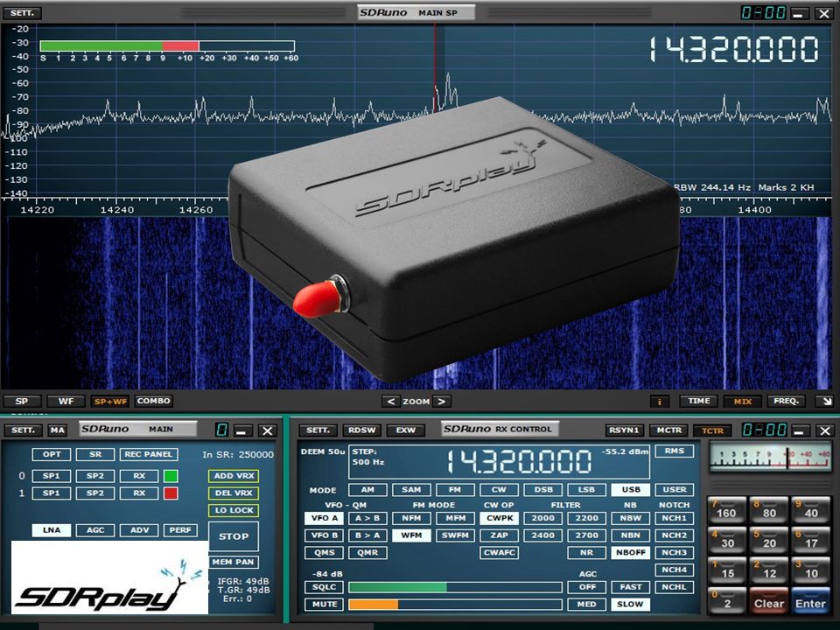
Task: Select the LNA tab
Action: [52, 530]
